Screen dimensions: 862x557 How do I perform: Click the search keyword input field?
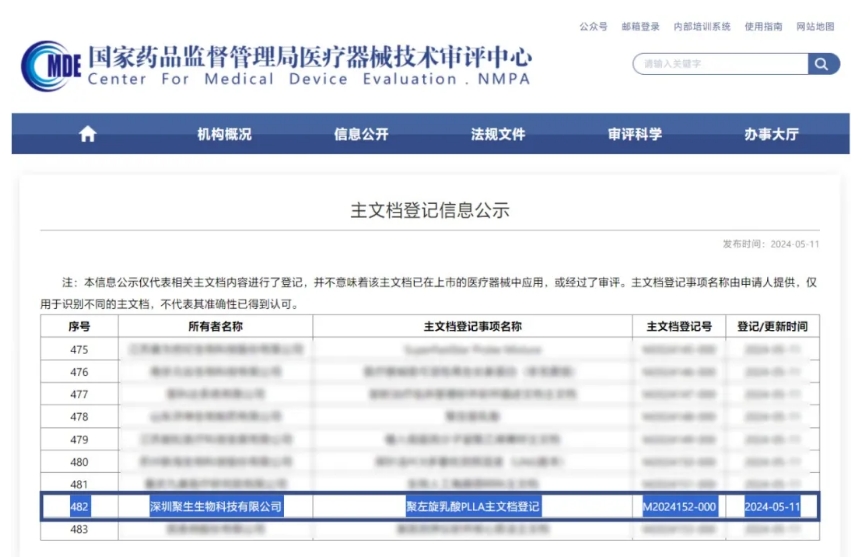[720, 64]
